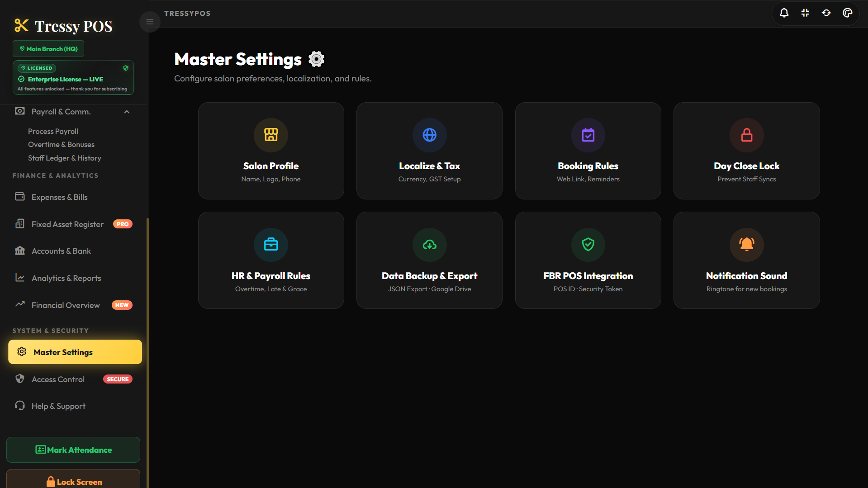Open the Localize & Tax card title
The image size is (868, 488).
(429, 166)
